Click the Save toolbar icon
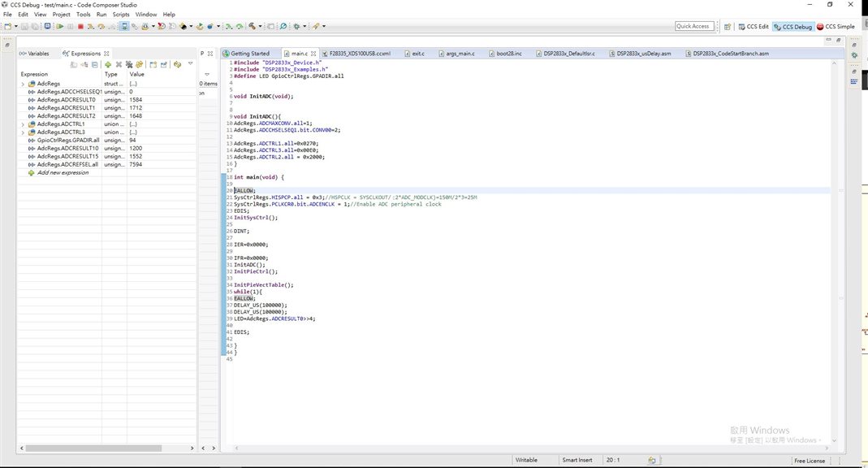The image size is (868, 468). click(25, 26)
